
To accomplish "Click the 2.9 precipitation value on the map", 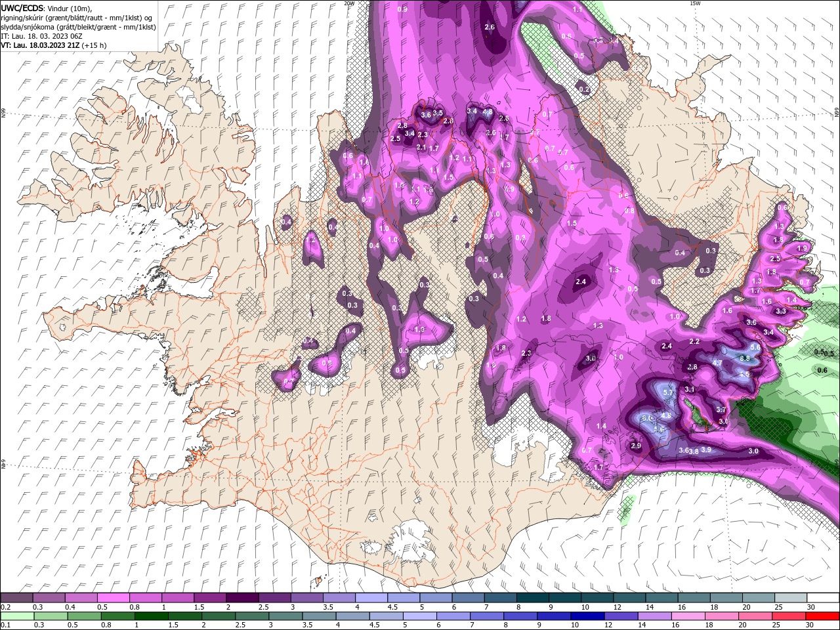I will tap(636, 446).
